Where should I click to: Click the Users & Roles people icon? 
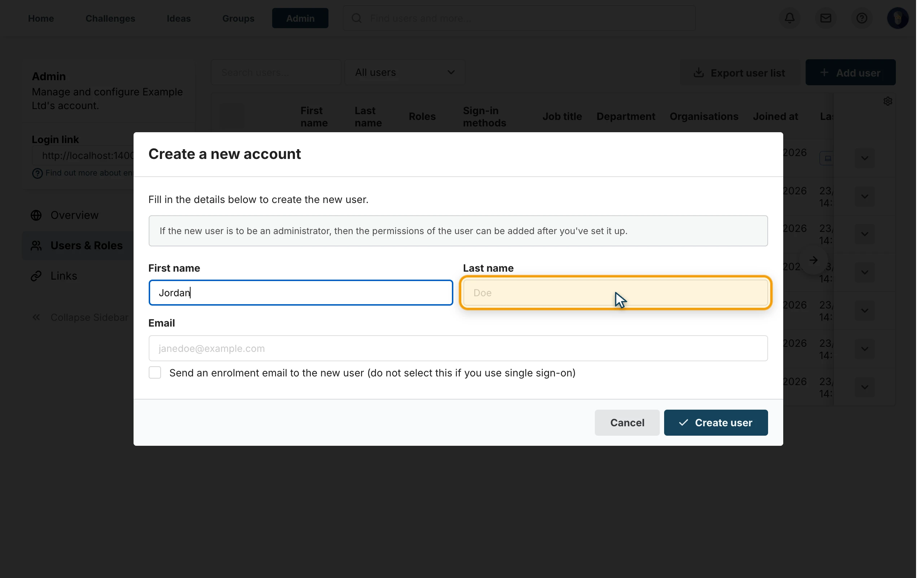36,245
